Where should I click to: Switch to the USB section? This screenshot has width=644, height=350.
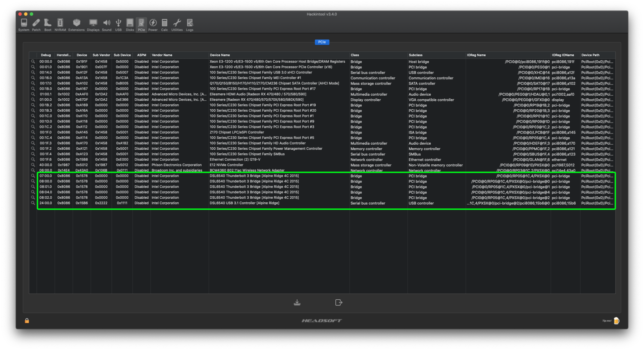pos(118,25)
